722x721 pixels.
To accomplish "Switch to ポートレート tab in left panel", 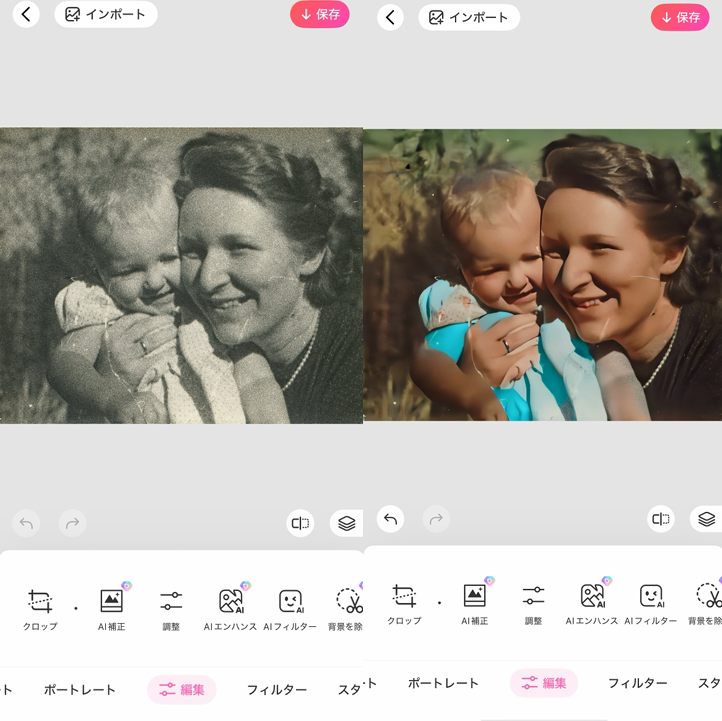I will [x=80, y=689].
